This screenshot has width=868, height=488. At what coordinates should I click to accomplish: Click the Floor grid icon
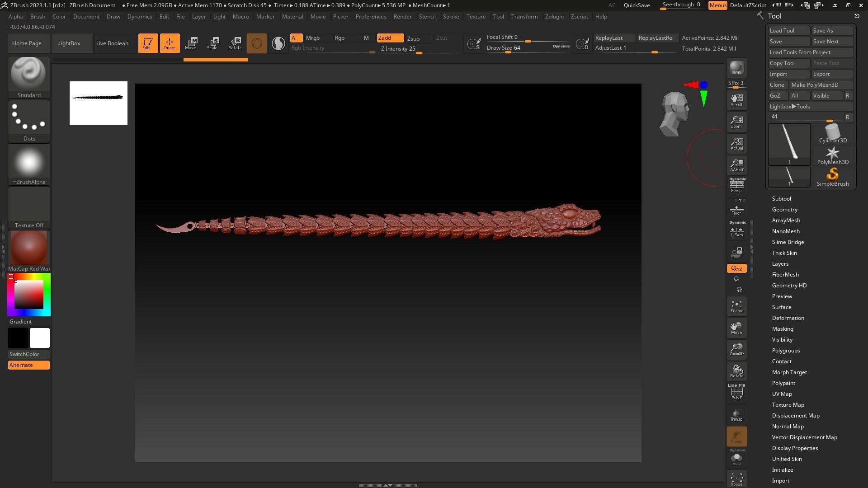coord(736,209)
